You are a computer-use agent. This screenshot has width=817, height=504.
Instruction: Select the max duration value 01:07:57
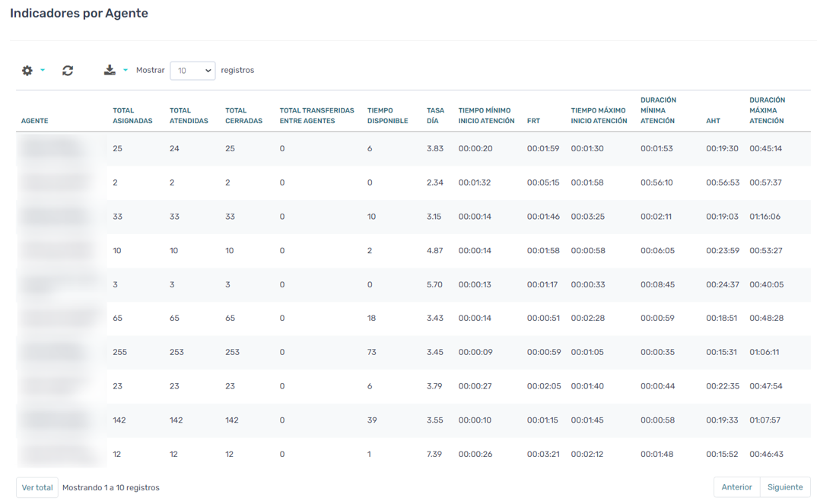765,420
